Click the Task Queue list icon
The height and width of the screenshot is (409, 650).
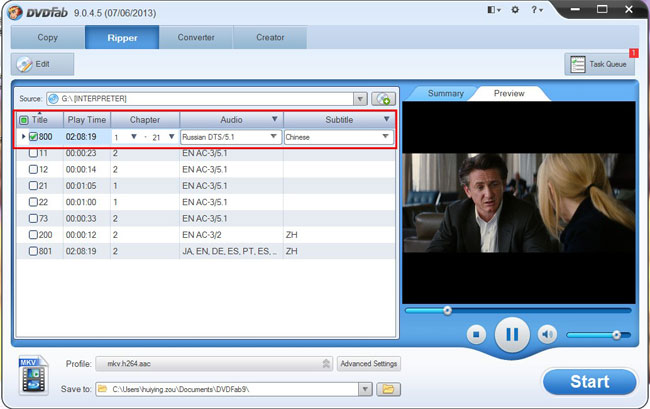coord(577,64)
